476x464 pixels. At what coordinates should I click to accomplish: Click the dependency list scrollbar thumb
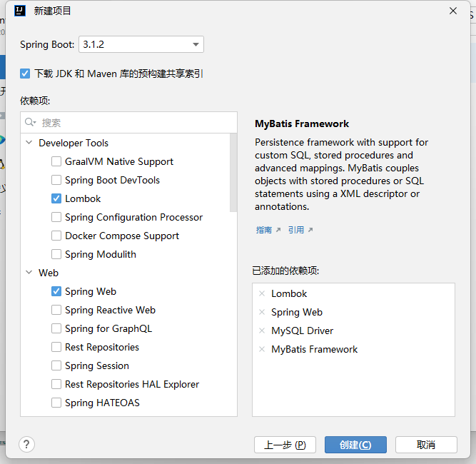233,173
